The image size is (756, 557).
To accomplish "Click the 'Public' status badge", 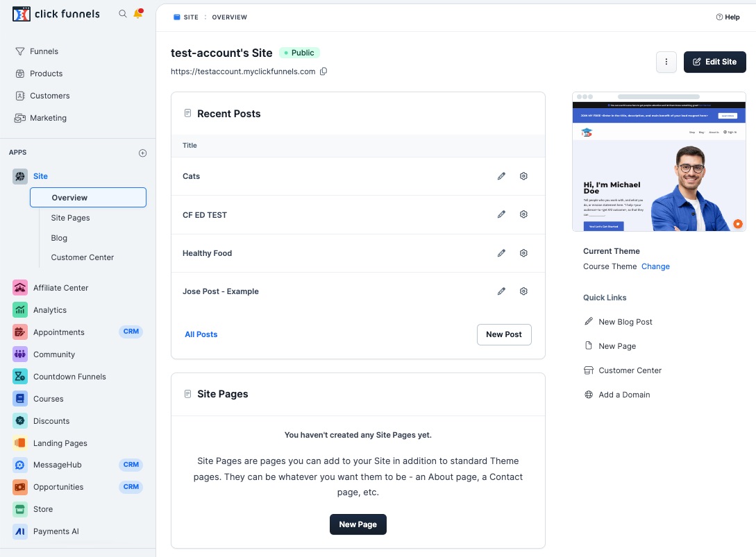I will 300,52.
